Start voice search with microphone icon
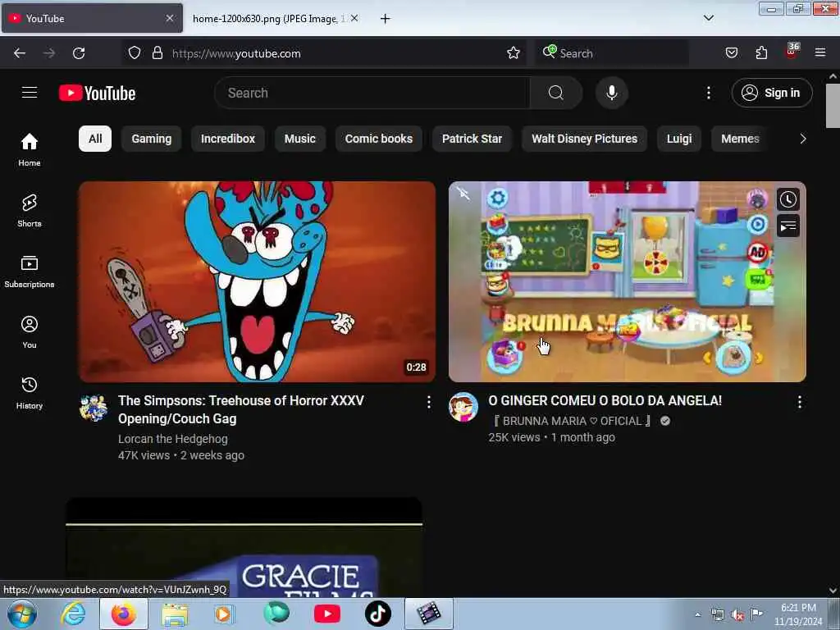 point(611,93)
